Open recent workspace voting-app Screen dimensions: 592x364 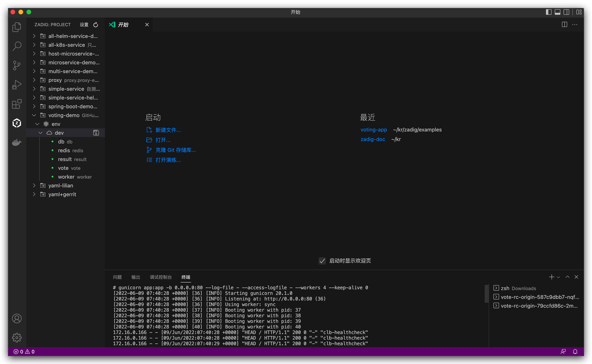click(x=374, y=130)
